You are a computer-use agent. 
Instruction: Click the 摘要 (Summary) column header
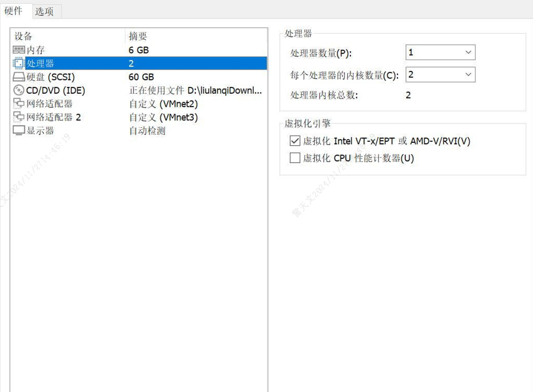138,36
